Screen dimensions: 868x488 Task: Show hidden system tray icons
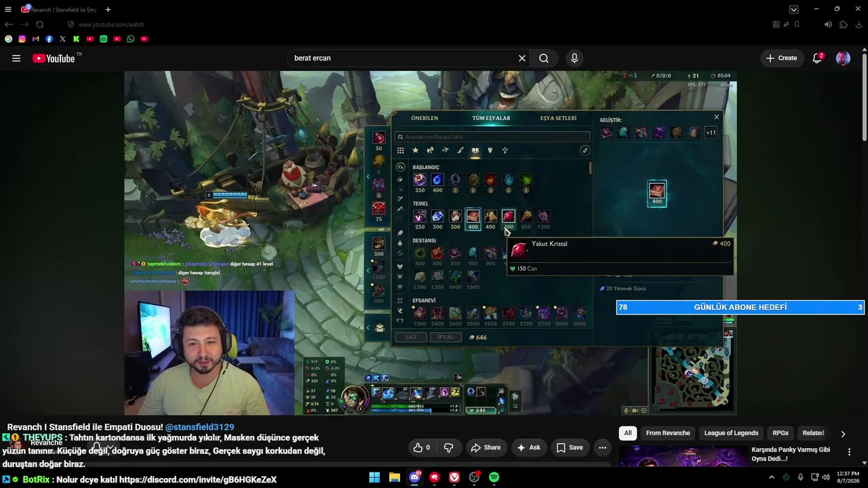pyautogui.click(x=771, y=477)
